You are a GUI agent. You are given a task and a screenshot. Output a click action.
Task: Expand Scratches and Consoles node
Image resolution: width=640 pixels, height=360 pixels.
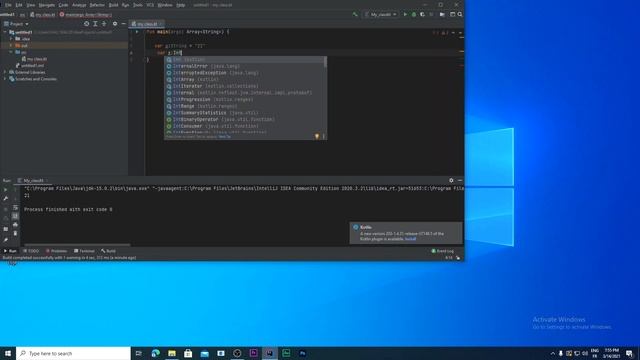click(5, 79)
